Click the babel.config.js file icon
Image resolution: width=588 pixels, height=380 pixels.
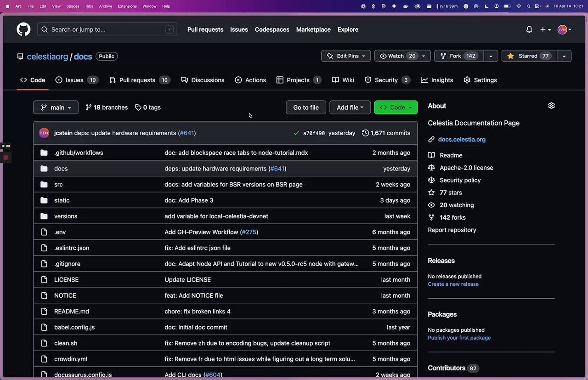pos(44,327)
